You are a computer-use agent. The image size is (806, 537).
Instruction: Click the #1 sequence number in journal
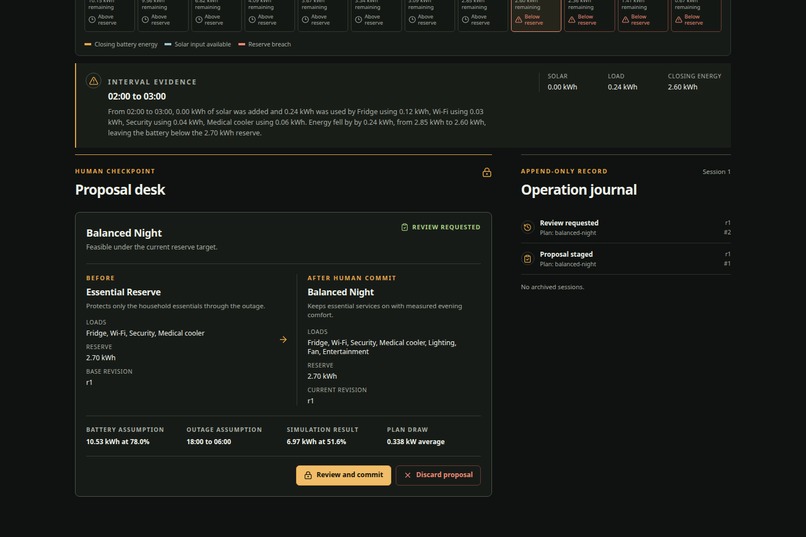tap(727, 264)
